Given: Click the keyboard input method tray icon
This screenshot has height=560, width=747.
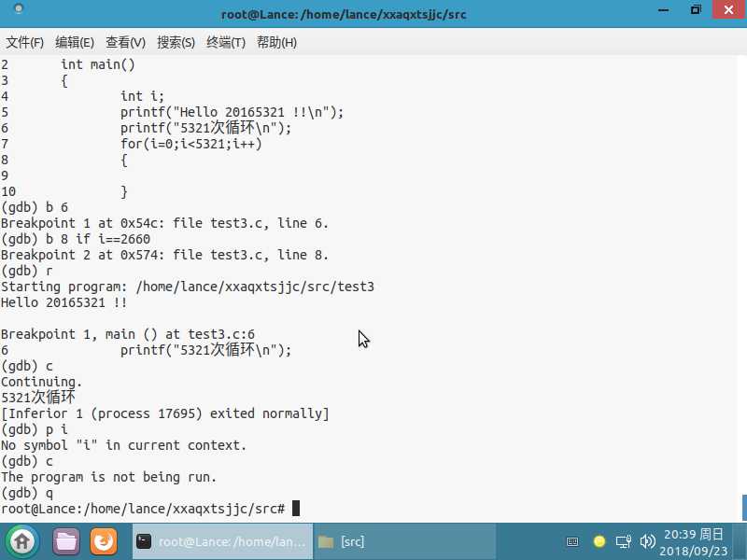Looking at the screenshot, I should click(x=572, y=541).
